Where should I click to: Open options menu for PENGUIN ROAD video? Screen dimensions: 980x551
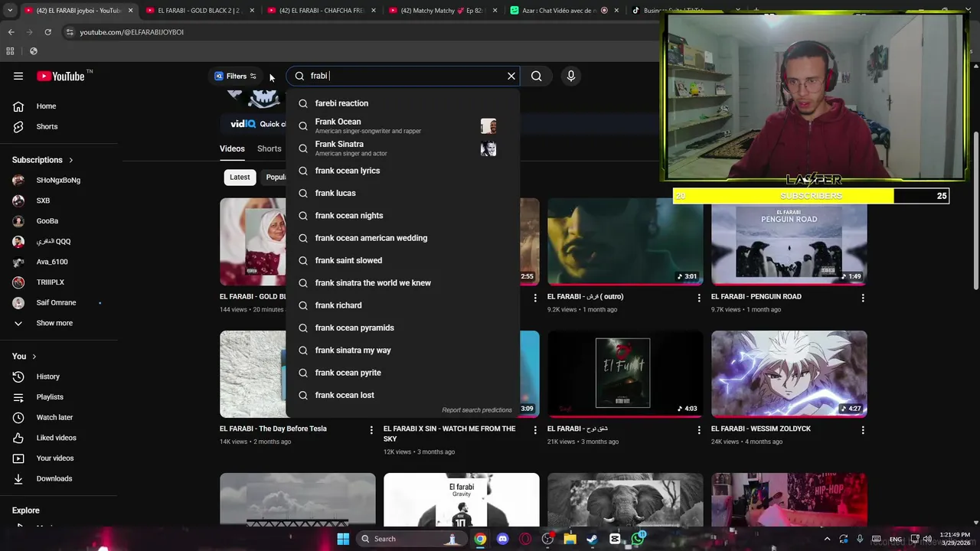coord(863,298)
